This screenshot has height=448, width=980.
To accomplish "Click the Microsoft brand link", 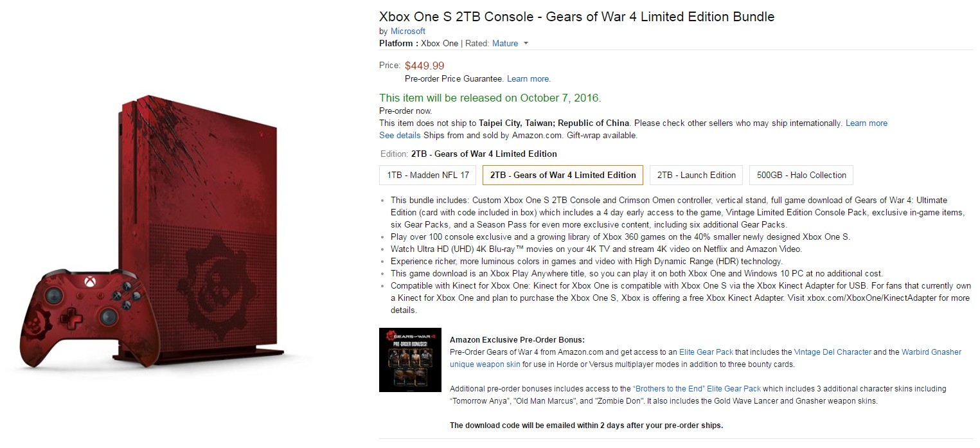I will click(x=408, y=31).
